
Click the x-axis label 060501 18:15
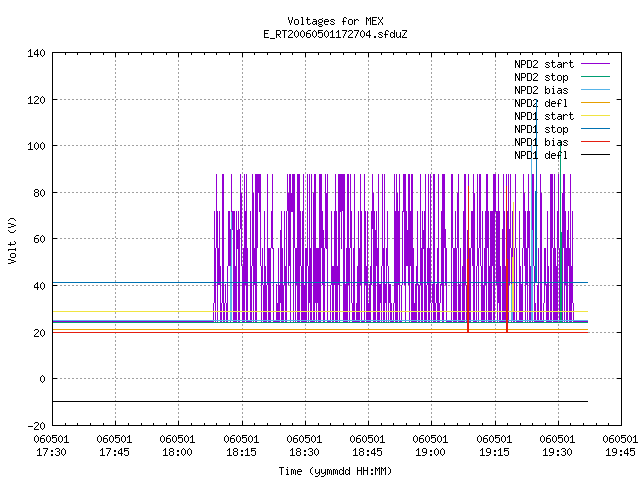point(241,446)
